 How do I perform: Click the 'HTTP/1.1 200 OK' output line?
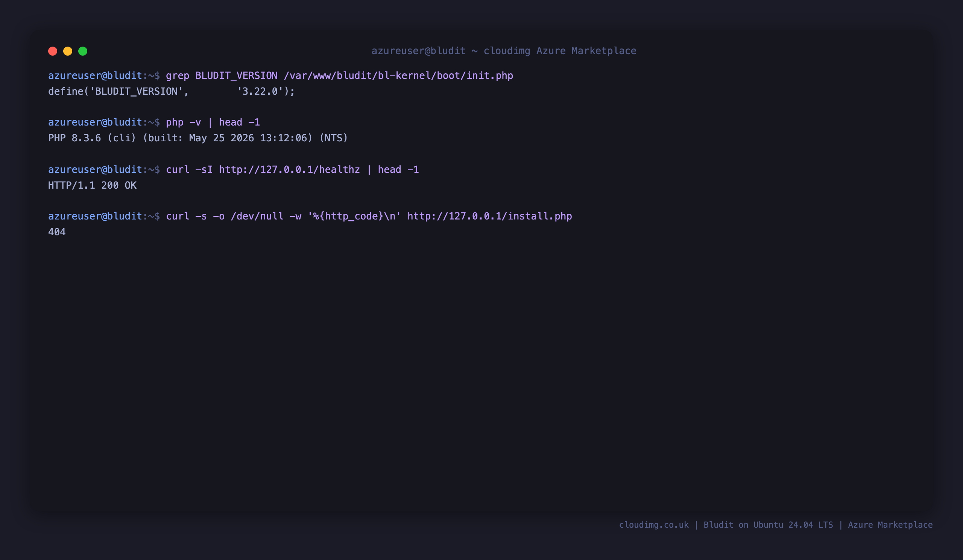pyautogui.click(x=92, y=185)
